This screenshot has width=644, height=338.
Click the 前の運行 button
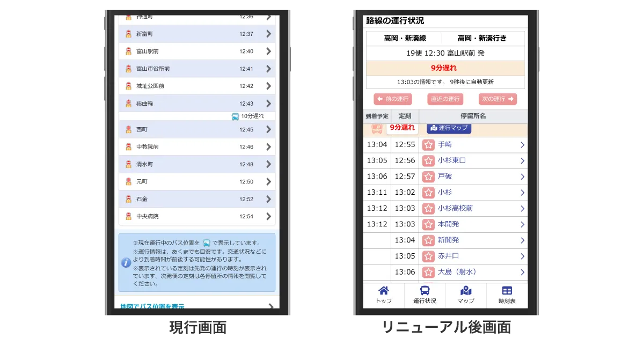[x=392, y=99]
